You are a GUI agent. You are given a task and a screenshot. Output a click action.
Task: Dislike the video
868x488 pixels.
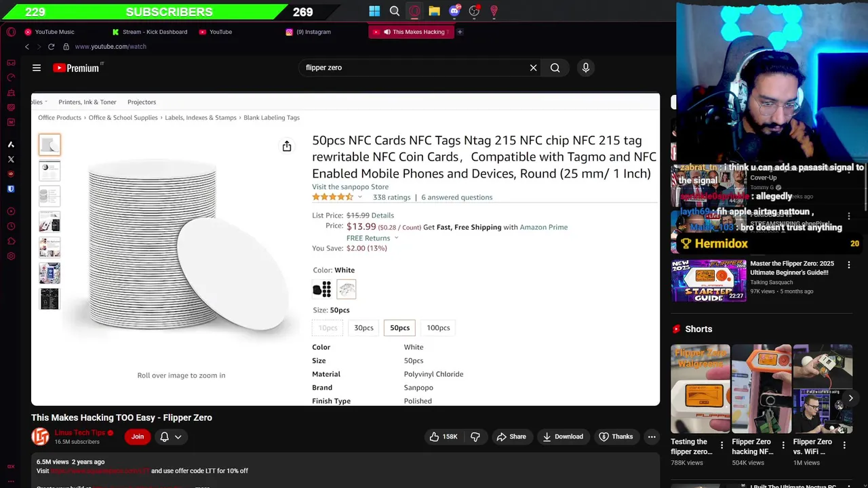click(x=475, y=436)
